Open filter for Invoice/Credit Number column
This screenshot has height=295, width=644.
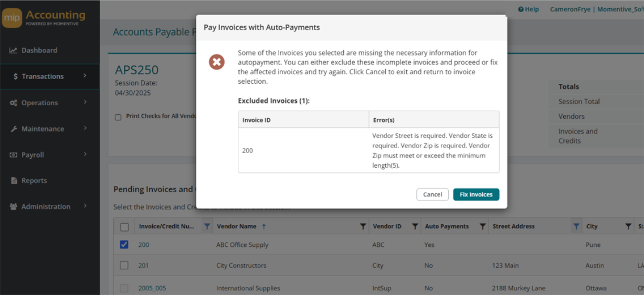coord(207,226)
